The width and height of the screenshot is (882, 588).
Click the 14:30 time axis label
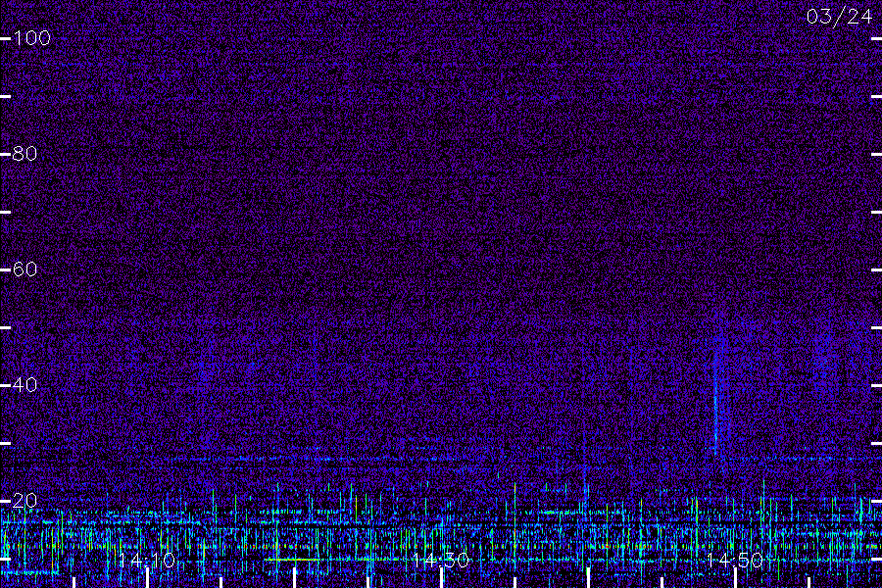[x=440, y=560]
